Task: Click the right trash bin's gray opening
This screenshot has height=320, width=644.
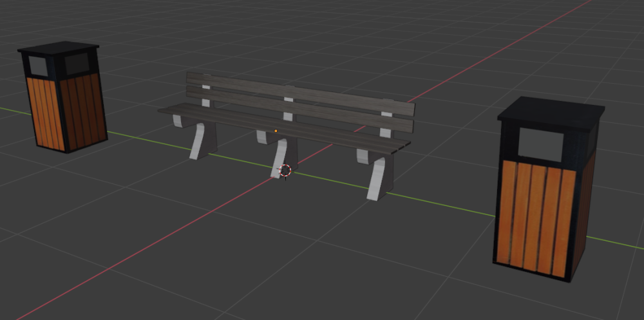Action: (540, 145)
